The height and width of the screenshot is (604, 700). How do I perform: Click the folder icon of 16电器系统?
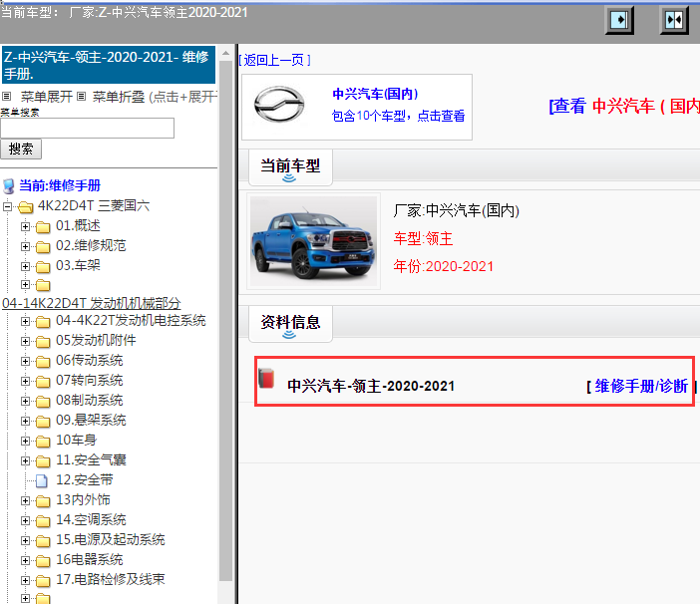(x=43, y=561)
